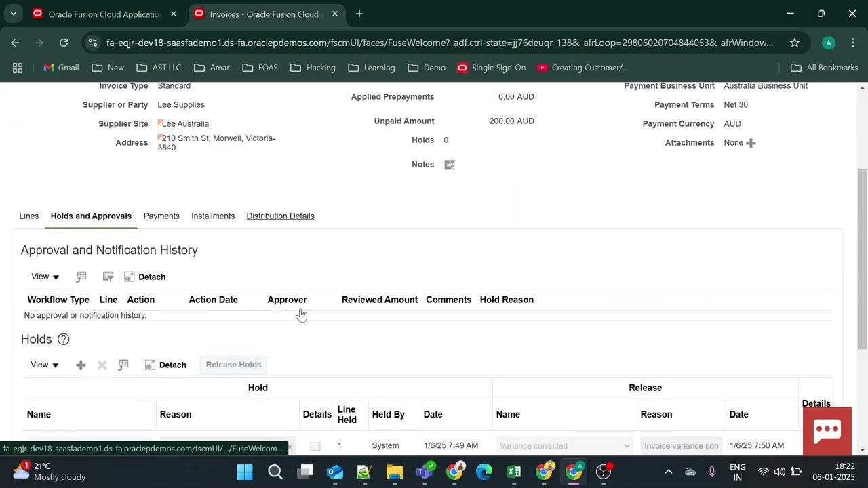Open the Payments tab
The image size is (868, 488).
[161, 216]
